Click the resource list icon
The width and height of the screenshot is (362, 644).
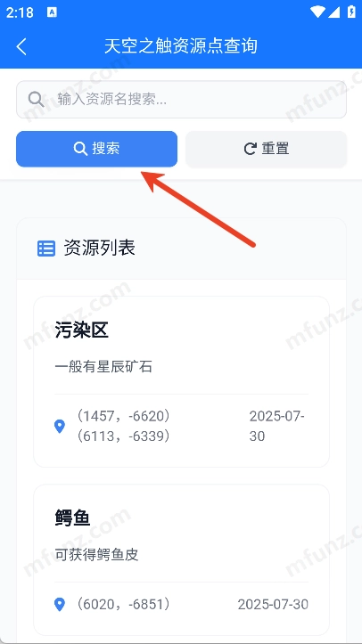46,249
